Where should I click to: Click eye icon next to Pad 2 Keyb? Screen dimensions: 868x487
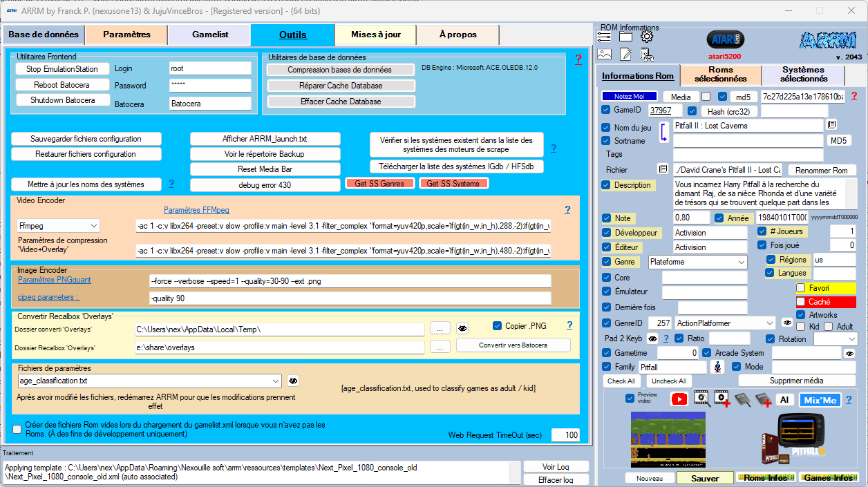tap(652, 338)
